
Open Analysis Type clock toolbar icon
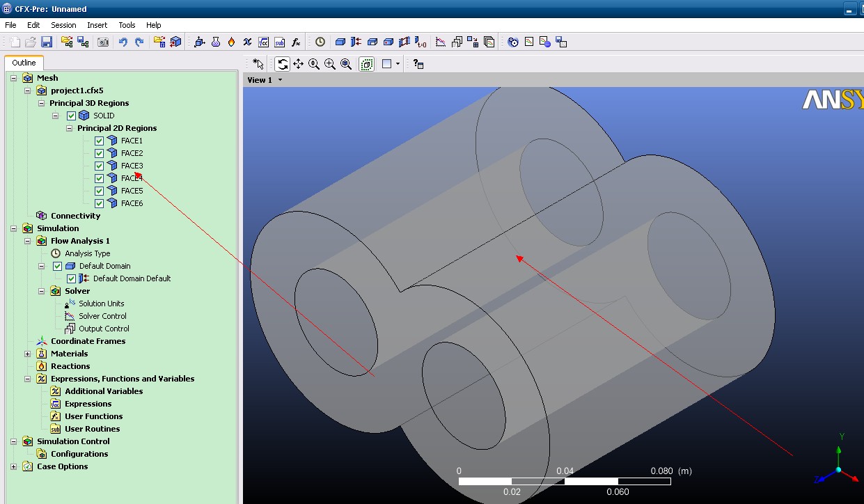pos(320,42)
